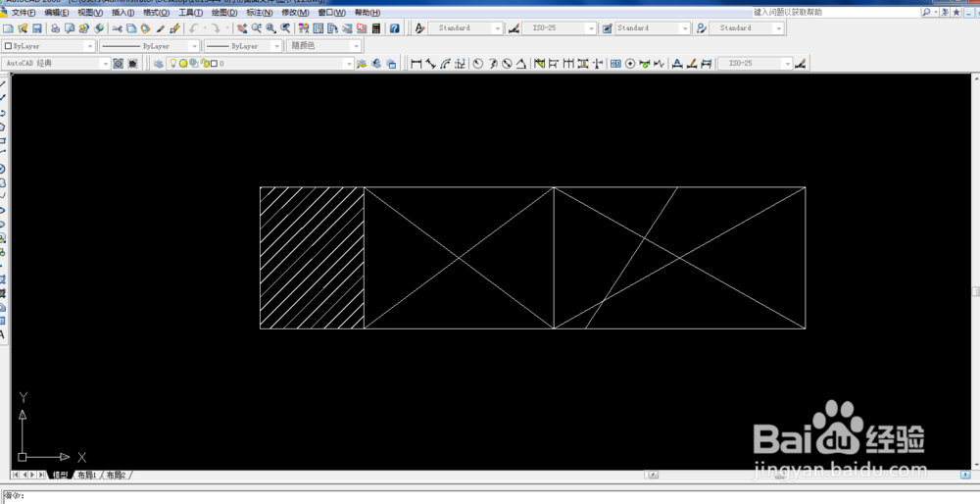980x504 pixels.
Task: Open the ISO-25 dimension style dropdown in styles toolbar
Action: coord(561,28)
